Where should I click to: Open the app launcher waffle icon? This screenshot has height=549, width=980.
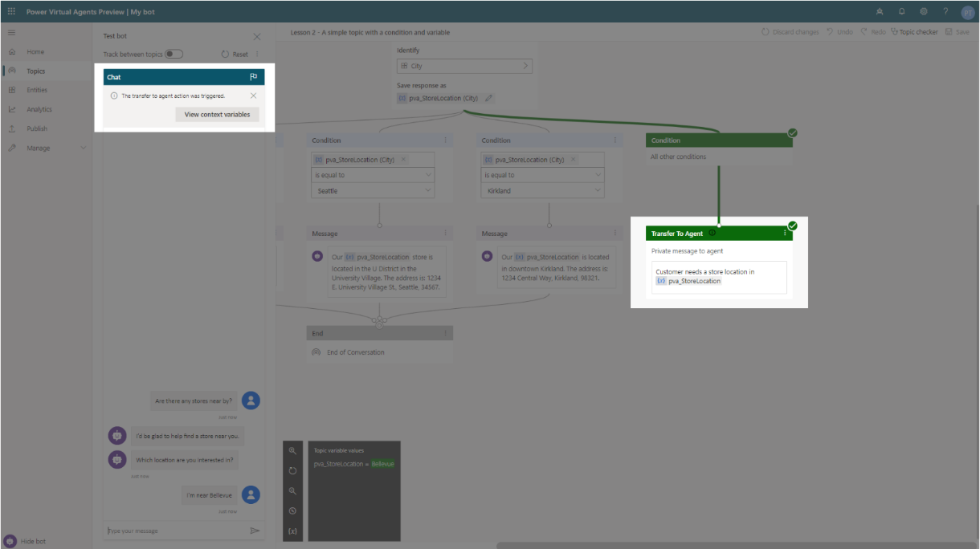coord(10,11)
